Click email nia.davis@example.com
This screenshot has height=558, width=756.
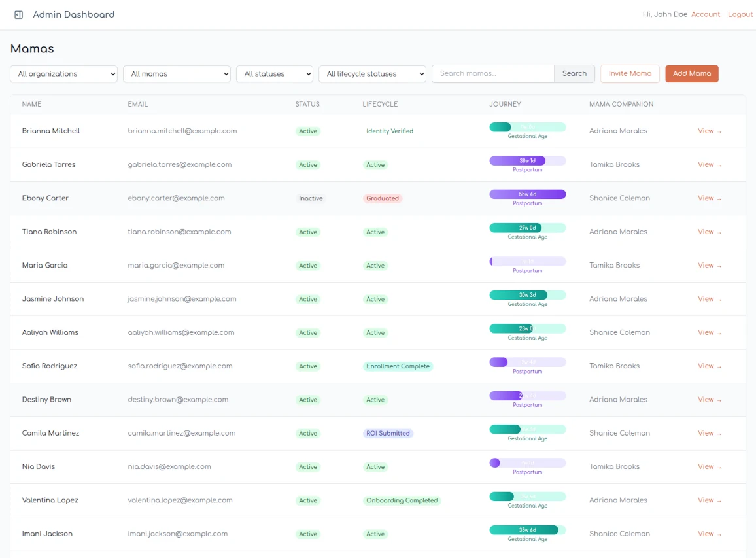click(x=169, y=467)
